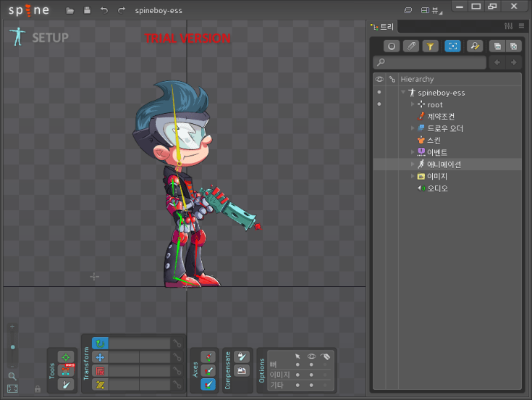Select the Translate transform tool
The width and height of the screenshot is (532, 400).
[100, 357]
